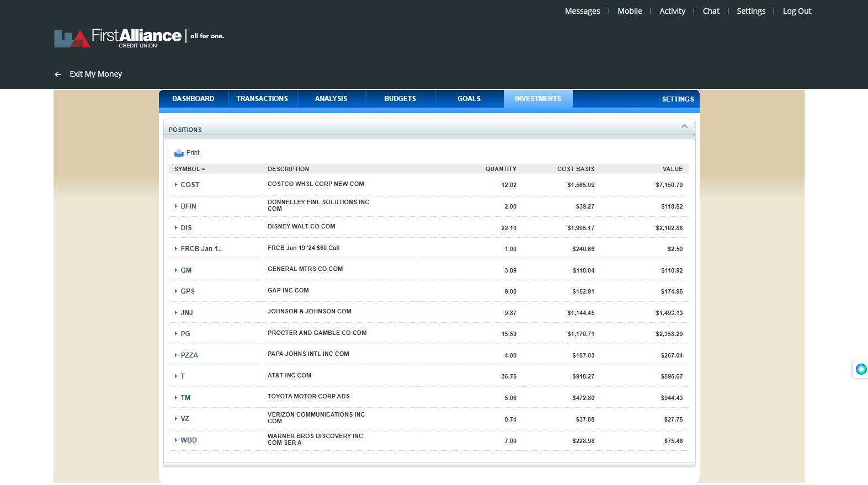Screen dimensions: 868x485
Task: Sort positions by the Symbol column header
Action: 190,169
